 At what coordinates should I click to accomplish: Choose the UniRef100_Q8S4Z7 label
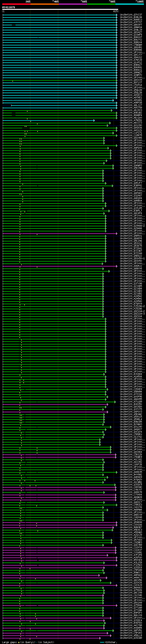pyautogui.click(x=131, y=32)
